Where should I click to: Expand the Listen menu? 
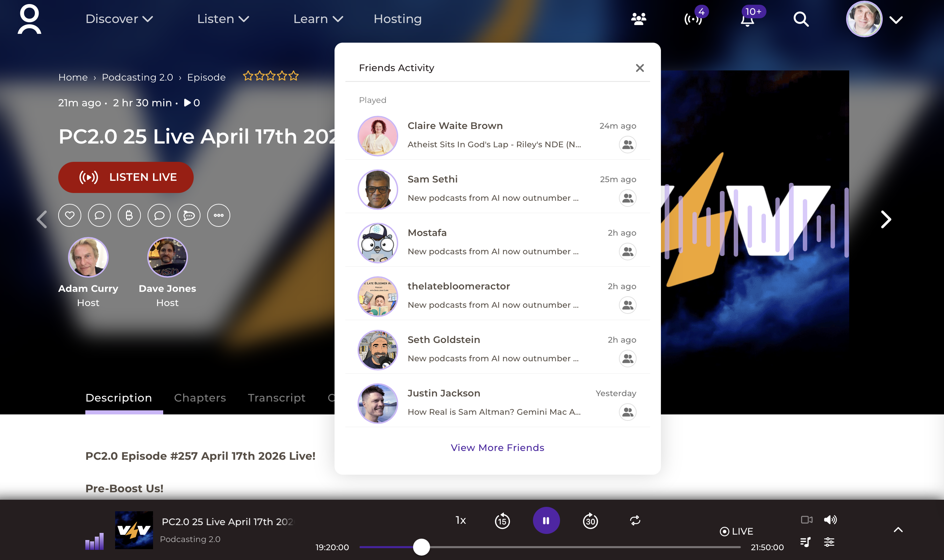(x=223, y=19)
